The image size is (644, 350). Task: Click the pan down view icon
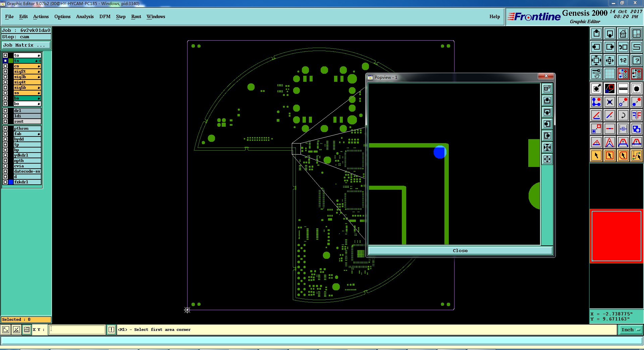pos(610,34)
